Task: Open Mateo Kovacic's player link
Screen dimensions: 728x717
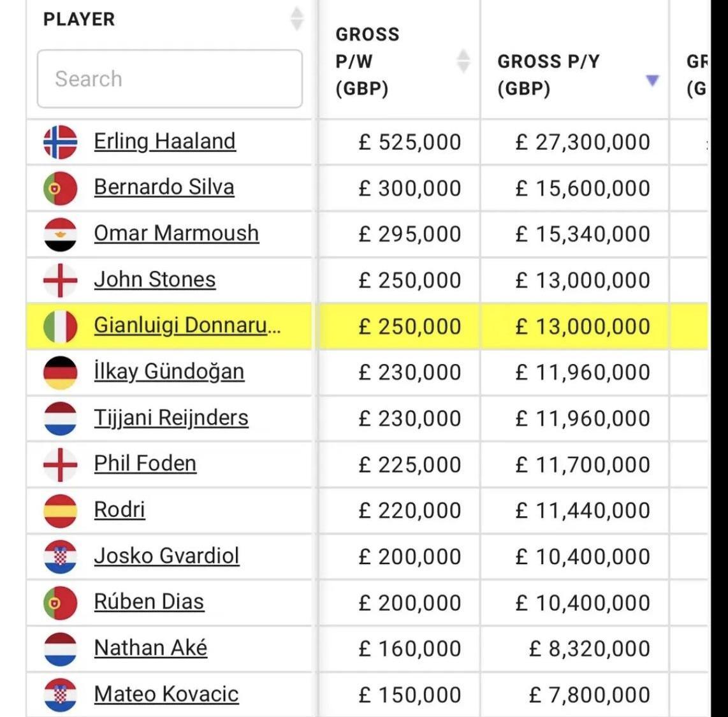Action: pos(166,694)
